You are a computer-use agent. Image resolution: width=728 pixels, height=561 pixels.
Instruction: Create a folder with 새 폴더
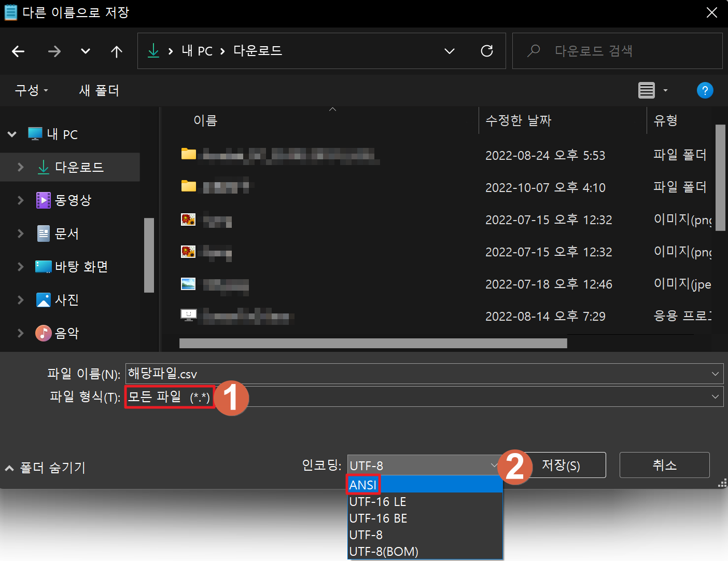[x=99, y=90]
